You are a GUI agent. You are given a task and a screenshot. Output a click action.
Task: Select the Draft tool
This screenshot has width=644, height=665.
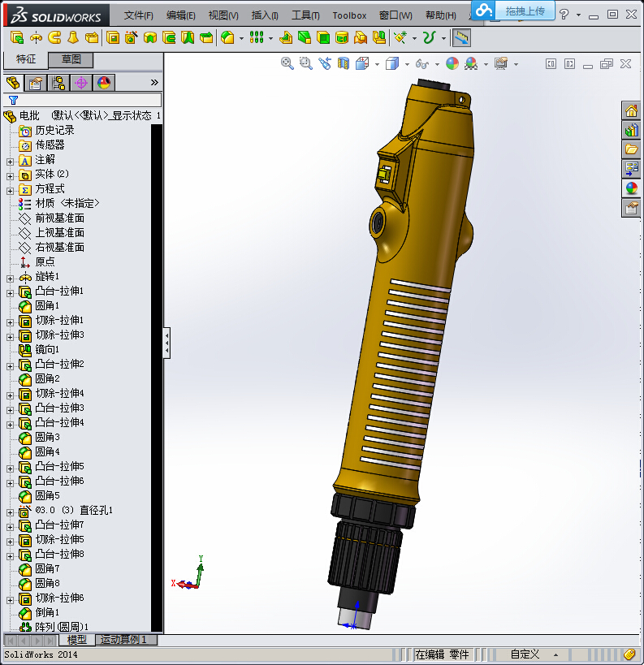point(305,37)
